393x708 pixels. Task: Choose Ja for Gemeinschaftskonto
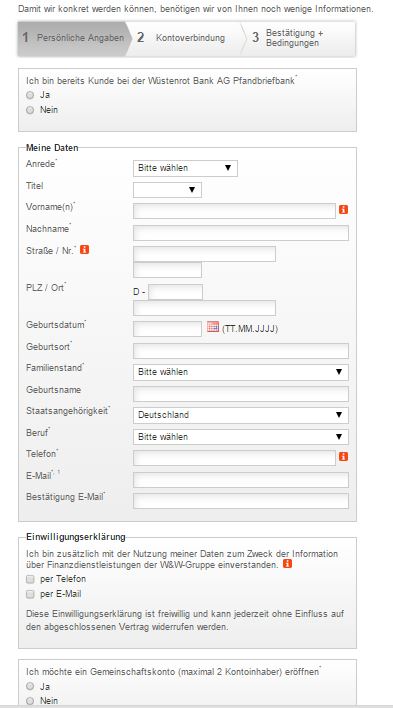point(30,686)
